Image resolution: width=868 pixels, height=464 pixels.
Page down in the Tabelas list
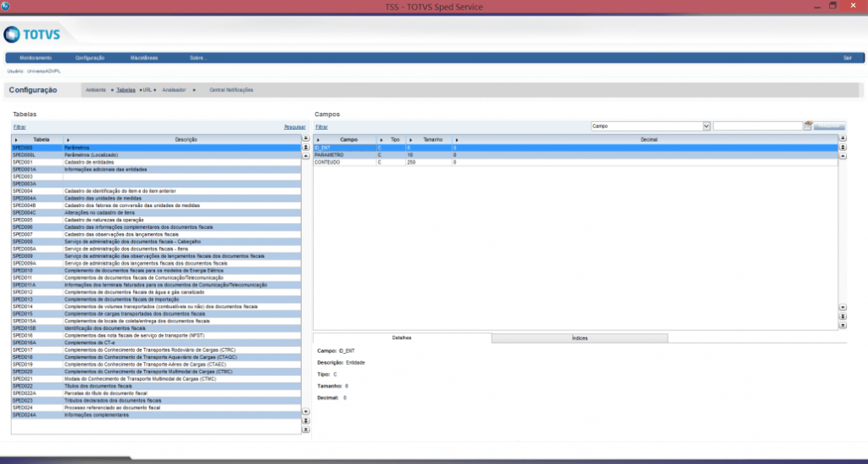[305, 421]
